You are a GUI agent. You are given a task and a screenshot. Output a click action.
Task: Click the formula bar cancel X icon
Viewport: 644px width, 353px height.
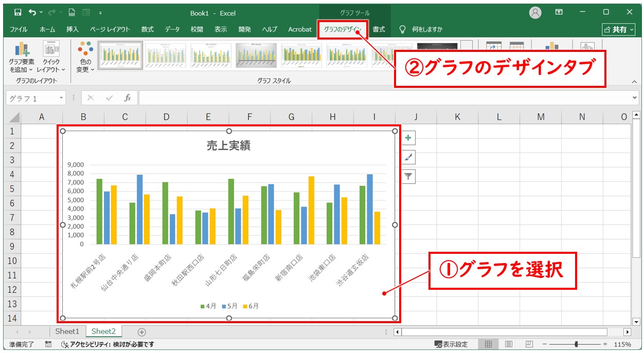click(91, 98)
